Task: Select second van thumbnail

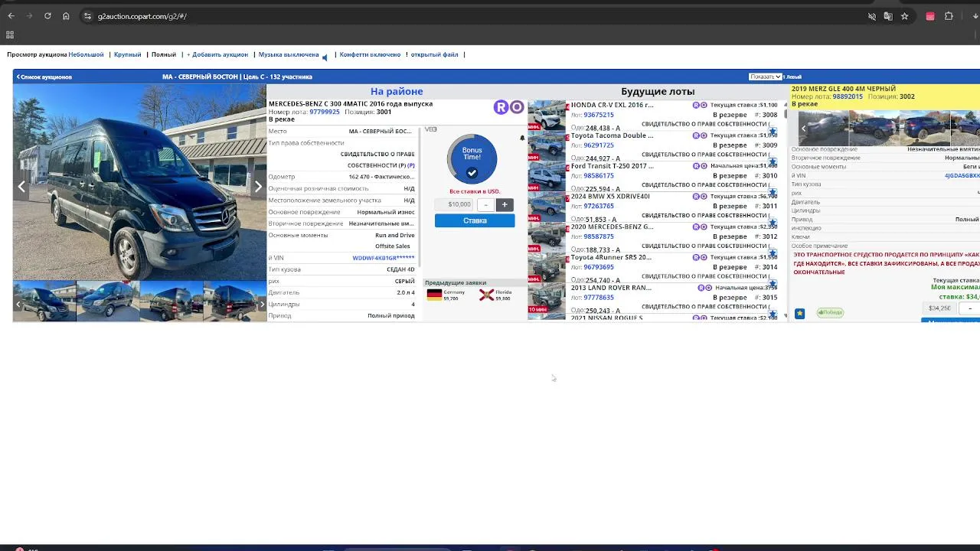Action: tap(108, 302)
